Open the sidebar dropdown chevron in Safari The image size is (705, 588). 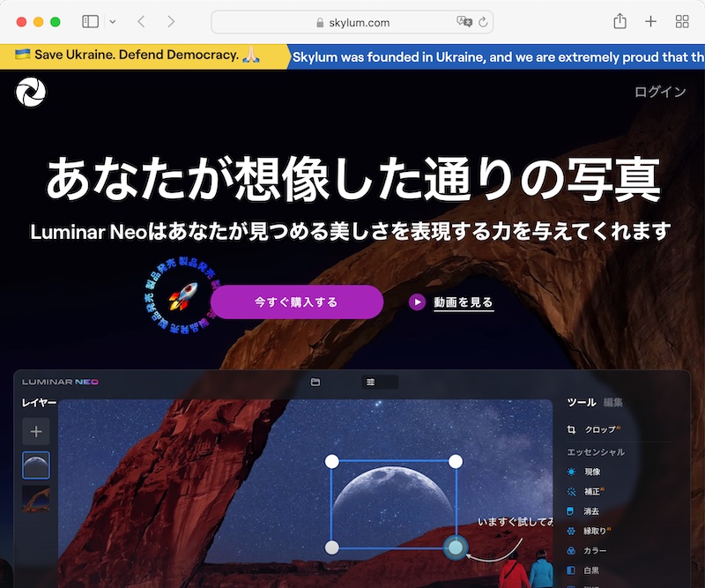(x=114, y=21)
